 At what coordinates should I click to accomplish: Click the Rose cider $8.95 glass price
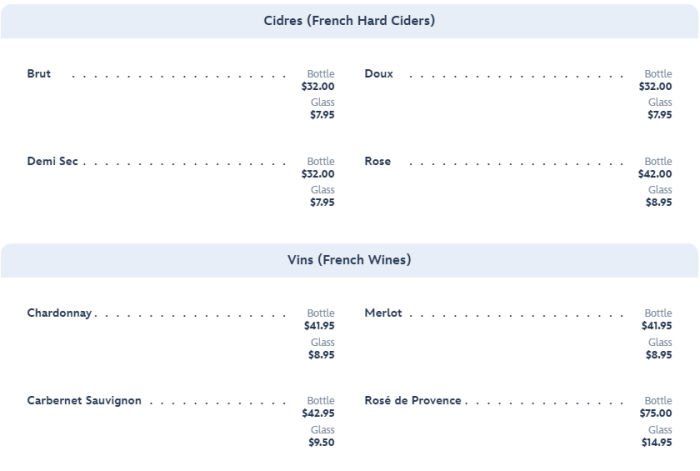(x=658, y=202)
